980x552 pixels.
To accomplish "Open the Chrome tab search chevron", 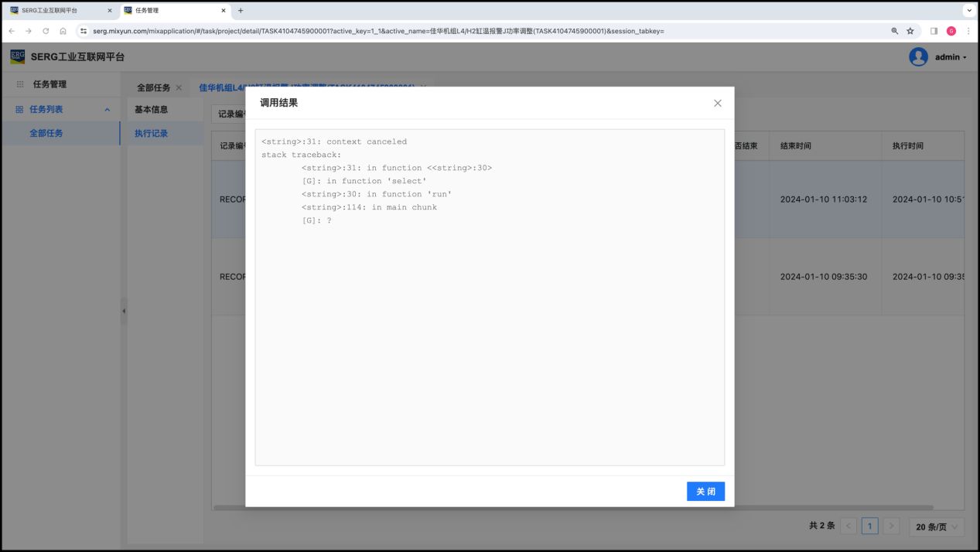I will point(968,11).
